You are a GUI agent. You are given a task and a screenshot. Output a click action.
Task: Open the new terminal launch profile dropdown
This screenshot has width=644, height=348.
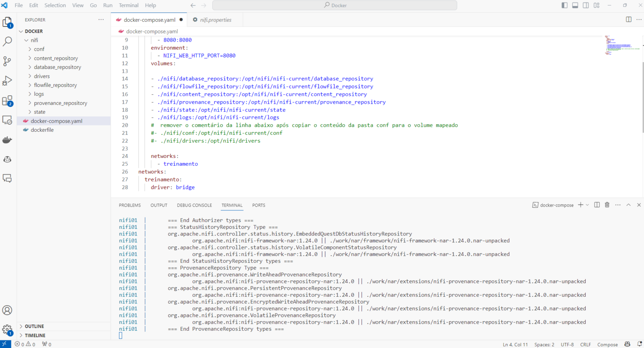[x=587, y=205]
